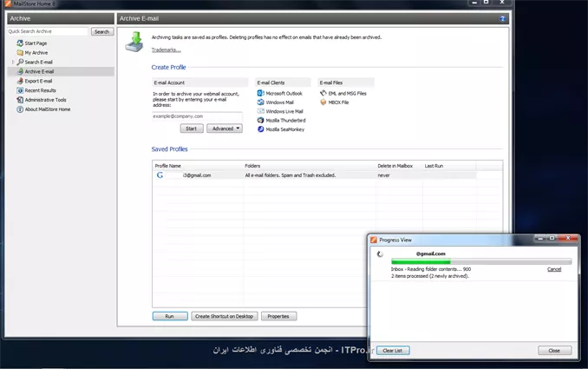Select the gmail.com saved profile row

314,175
